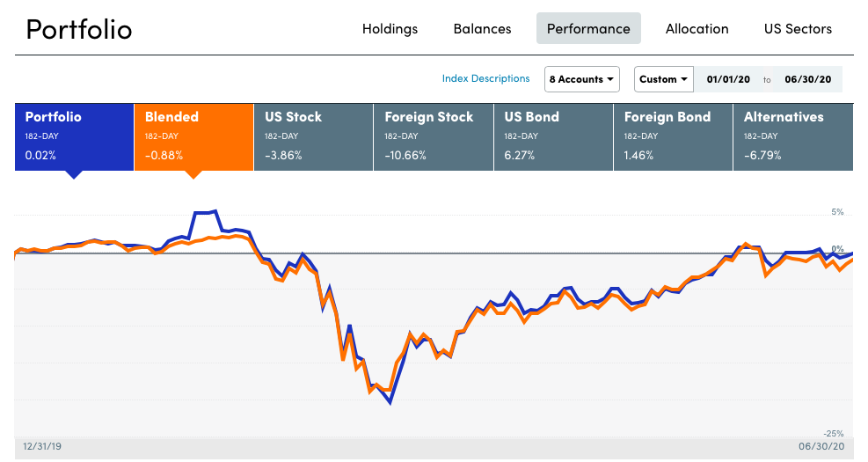Toggle the orange Blended benchmark tile
Image resolution: width=868 pixels, height=462 pixels.
pyautogui.click(x=193, y=136)
